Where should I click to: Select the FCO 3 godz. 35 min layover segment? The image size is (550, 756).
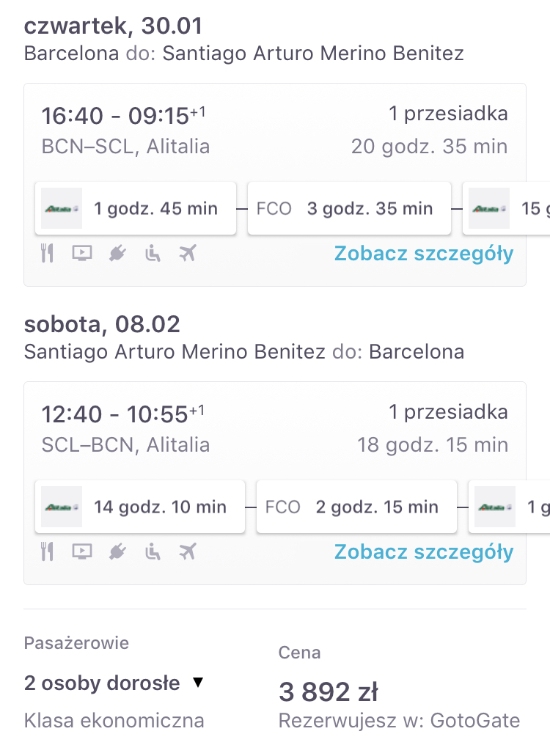pyautogui.click(x=349, y=208)
